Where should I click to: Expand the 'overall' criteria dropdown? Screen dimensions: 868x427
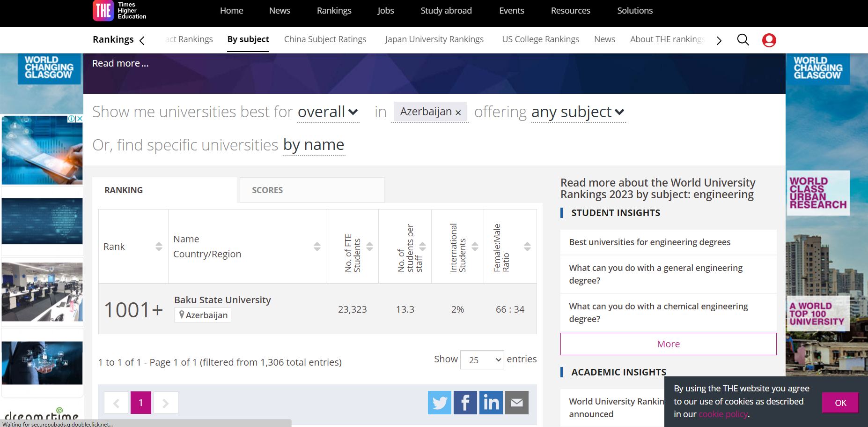[328, 112]
